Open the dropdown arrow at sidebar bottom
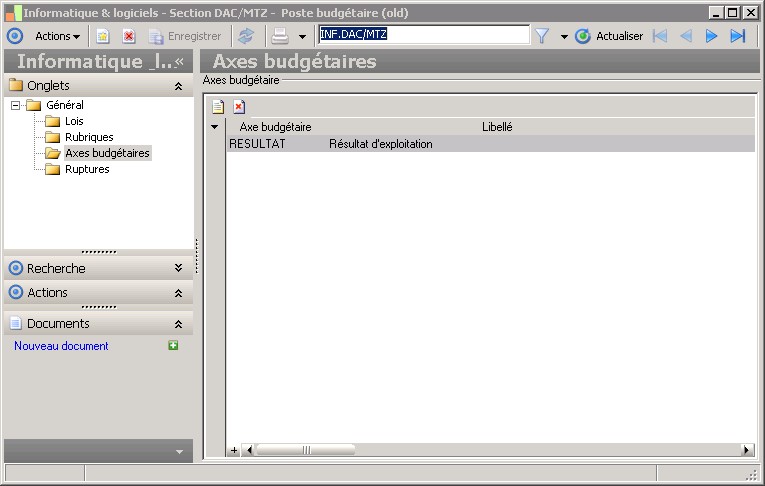This screenshot has height=486, width=765. pyautogui.click(x=180, y=452)
